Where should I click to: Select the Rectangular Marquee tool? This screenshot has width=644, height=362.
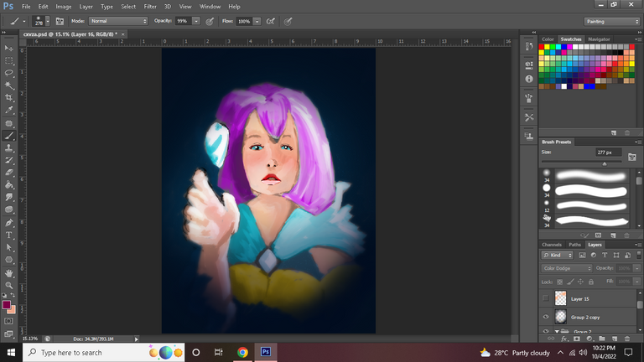click(8, 60)
